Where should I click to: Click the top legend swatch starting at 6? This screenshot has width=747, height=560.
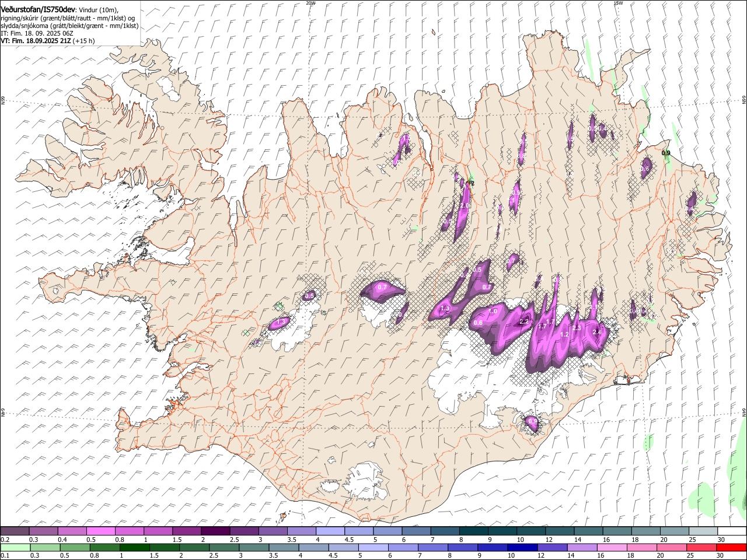click(x=417, y=531)
